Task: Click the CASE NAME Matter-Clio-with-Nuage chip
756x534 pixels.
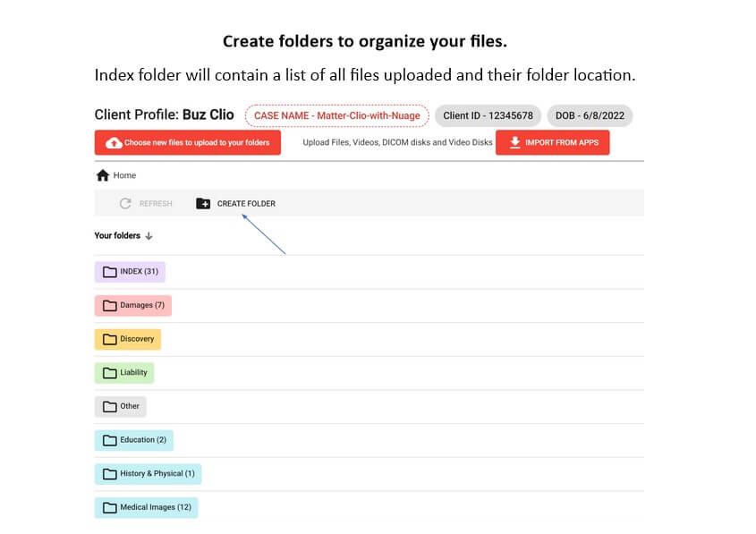Action: pyautogui.click(x=337, y=115)
